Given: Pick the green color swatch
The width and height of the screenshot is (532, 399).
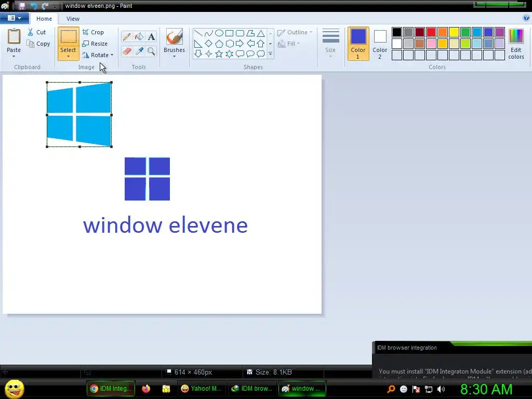Looking at the screenshot, I should (465, 32).
